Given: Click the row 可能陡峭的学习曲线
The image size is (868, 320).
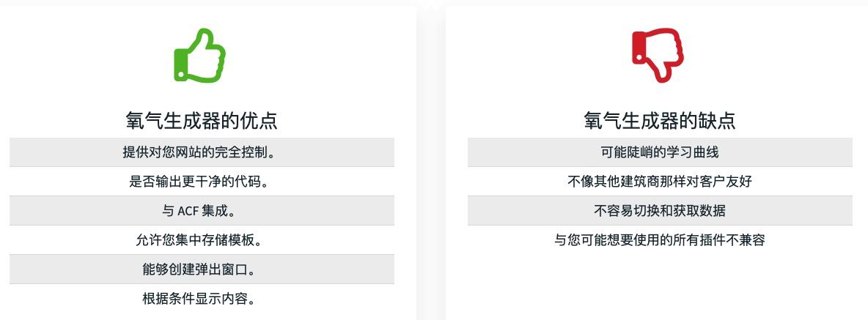Looking at the screenshot, I should 660,152.
